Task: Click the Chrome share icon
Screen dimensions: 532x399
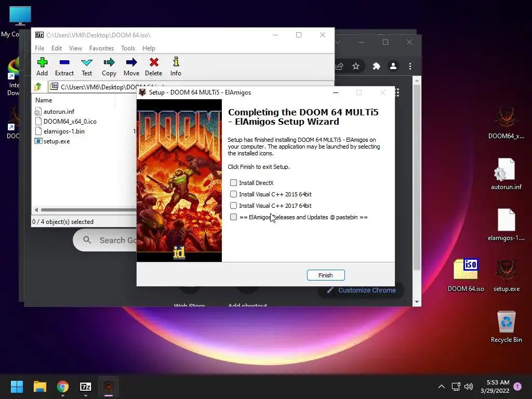Action: coord(339,66)
